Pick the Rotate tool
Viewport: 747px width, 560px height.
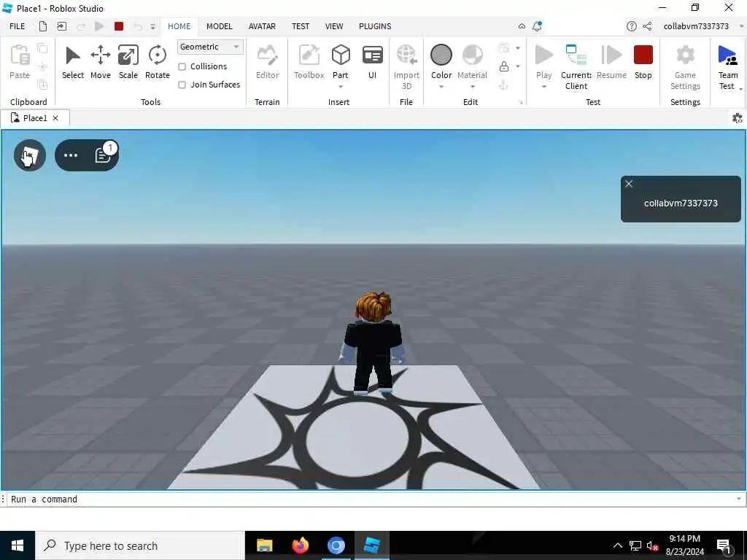click(158, 62)
